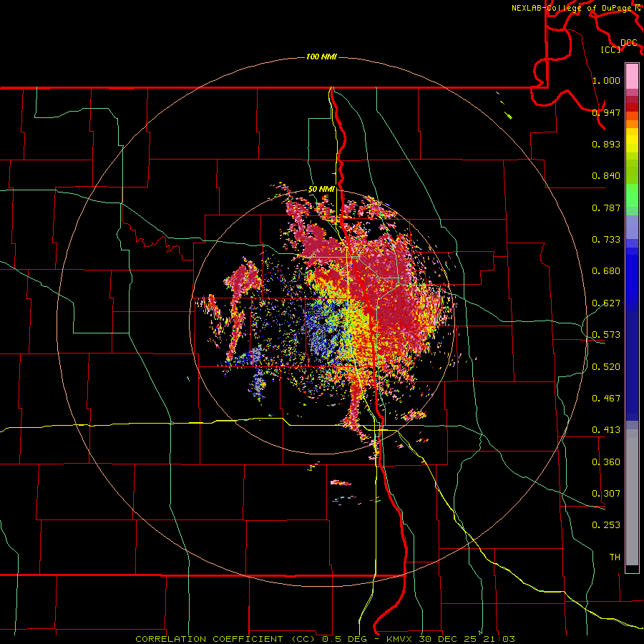Click the 0.253 scale value
644x644 pixels.
point(606,525)
